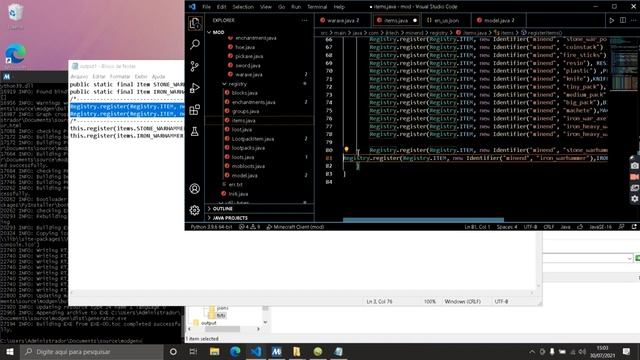This screenshot has height=360, width=640.
Task: Open the Notepad taskbar icon
Action: tap(338, 351)
